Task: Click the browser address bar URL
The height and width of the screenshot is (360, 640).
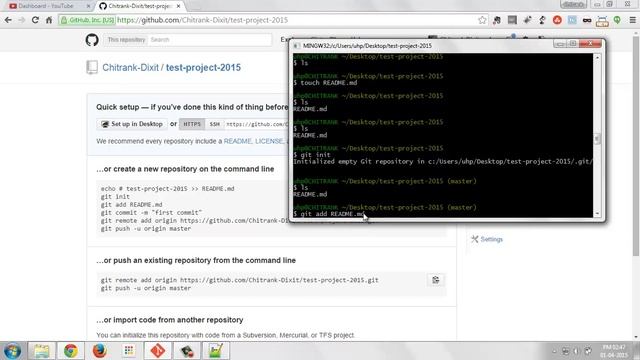Action: coord(202,20)
